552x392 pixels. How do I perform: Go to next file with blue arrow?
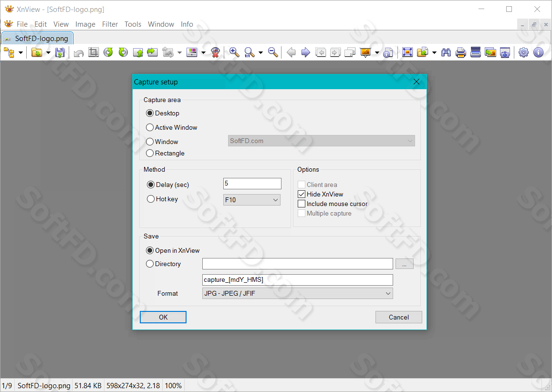pos(305,52)
